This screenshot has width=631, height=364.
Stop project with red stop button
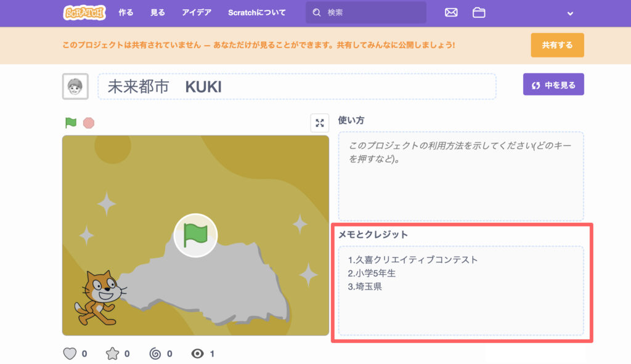(x=89, y=123)
